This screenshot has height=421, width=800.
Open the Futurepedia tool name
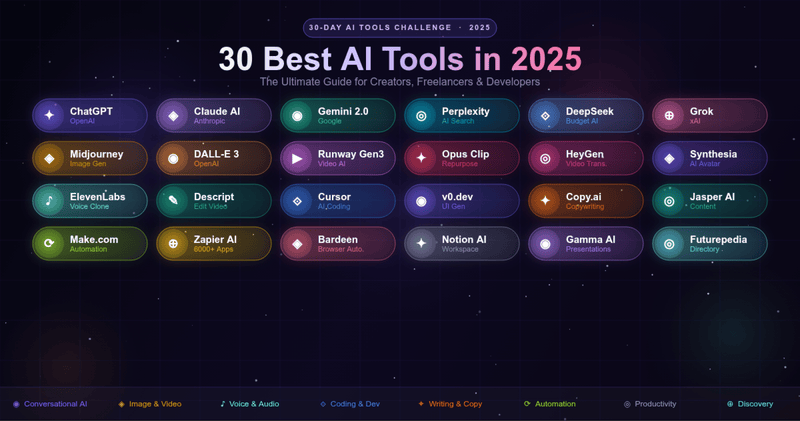tap(718, 239)
